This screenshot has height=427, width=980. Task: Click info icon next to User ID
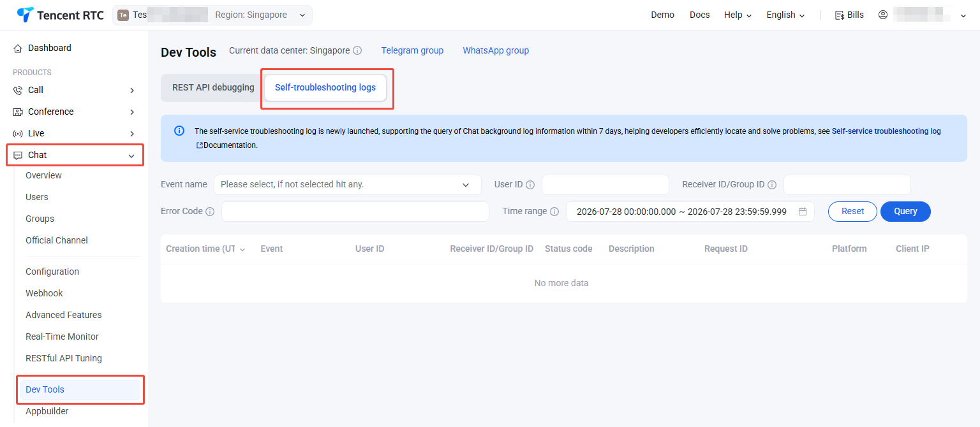click(x=530, y=185)
